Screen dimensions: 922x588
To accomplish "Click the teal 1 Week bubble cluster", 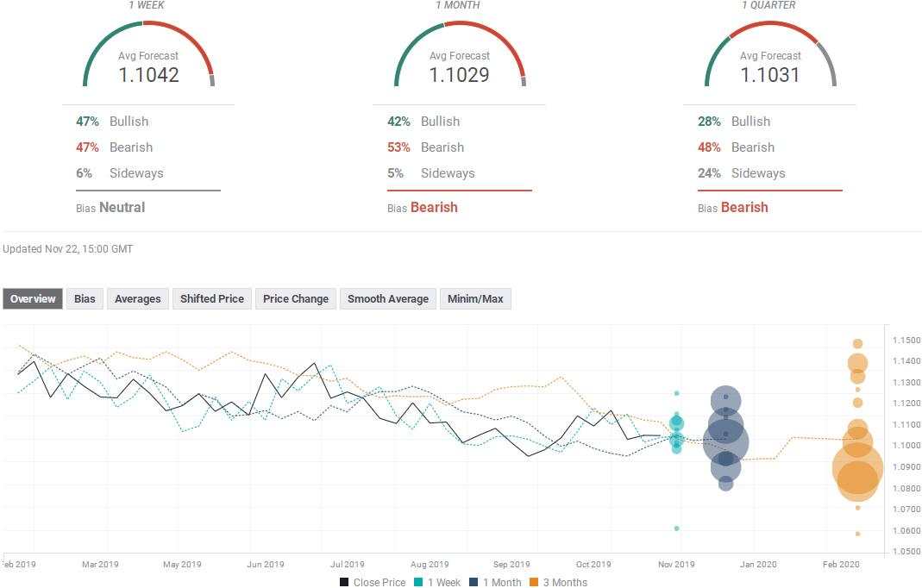I will click(677, 432).
